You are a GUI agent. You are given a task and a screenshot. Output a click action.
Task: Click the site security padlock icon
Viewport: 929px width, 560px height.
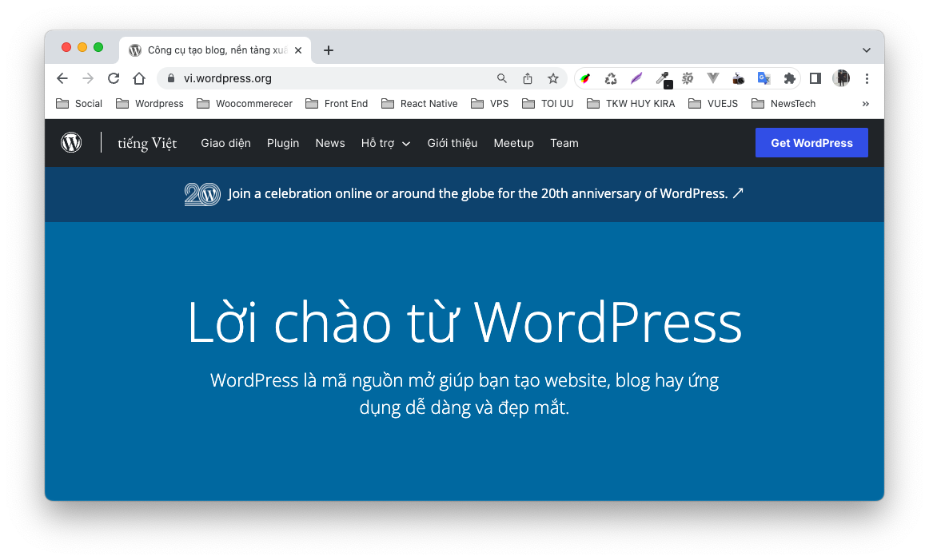point(171,78)
